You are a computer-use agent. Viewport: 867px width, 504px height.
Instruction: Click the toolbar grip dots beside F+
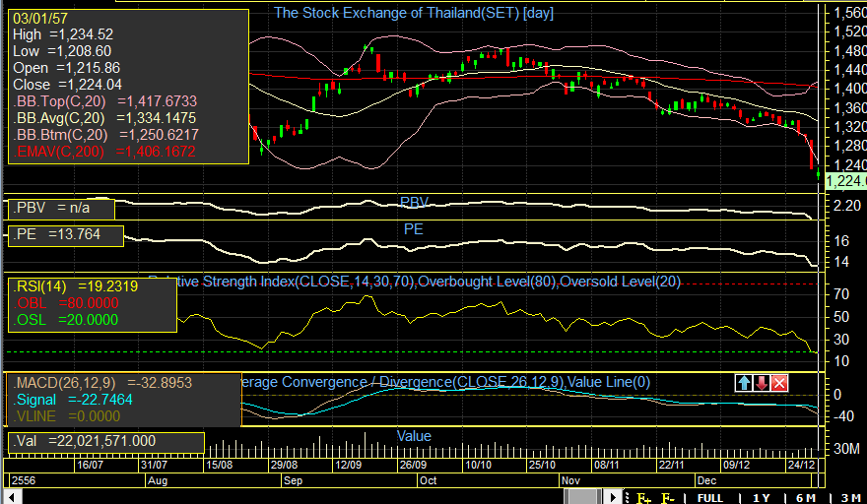(628, 497)
